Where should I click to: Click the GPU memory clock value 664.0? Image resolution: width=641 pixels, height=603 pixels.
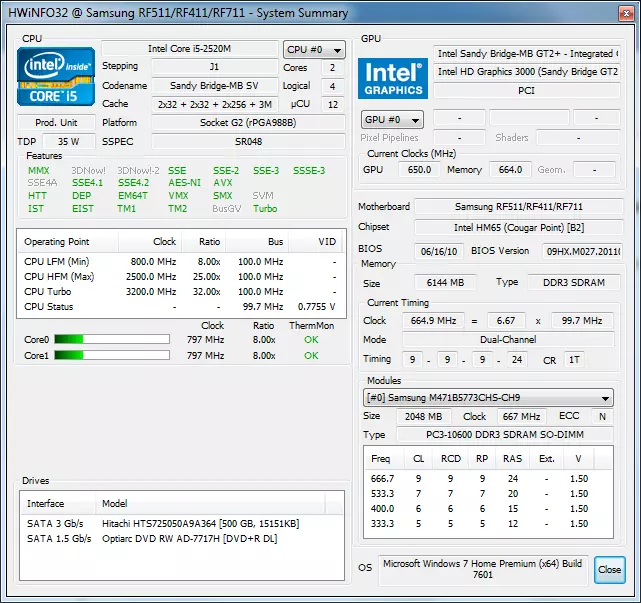pyautogui.click(x=510, y=170)
